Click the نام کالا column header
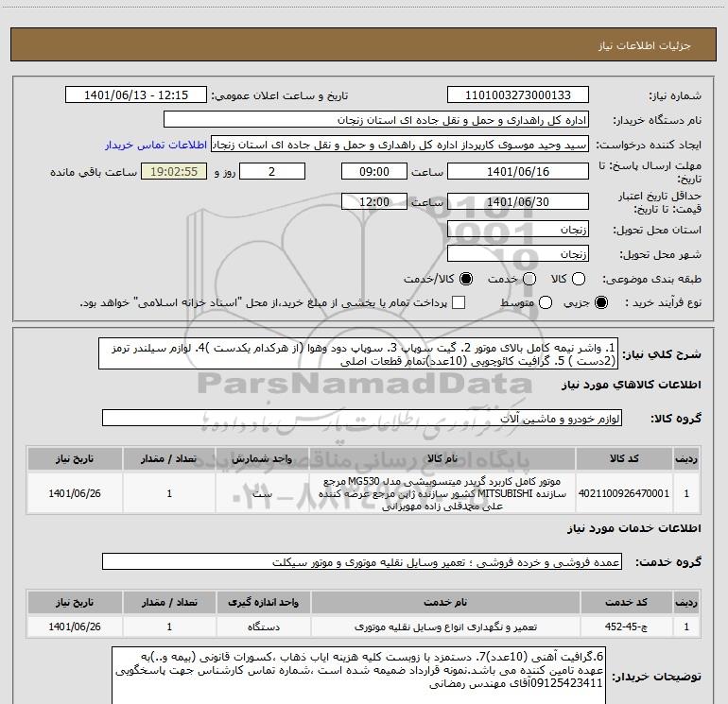The height and width of the screenshot is (704, 728). [442, 458]
